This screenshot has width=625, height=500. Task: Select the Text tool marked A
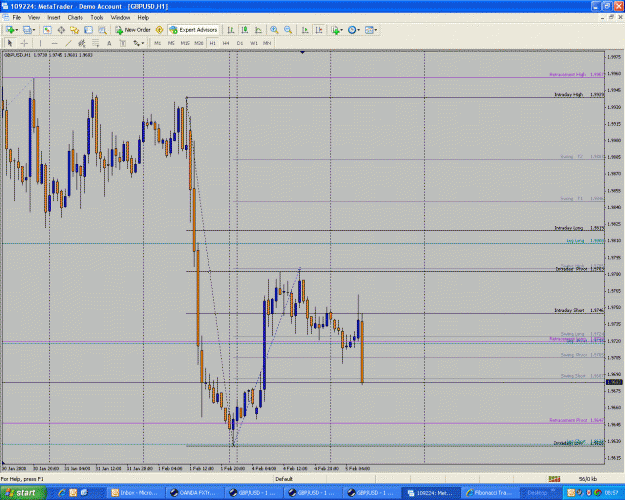109,43
